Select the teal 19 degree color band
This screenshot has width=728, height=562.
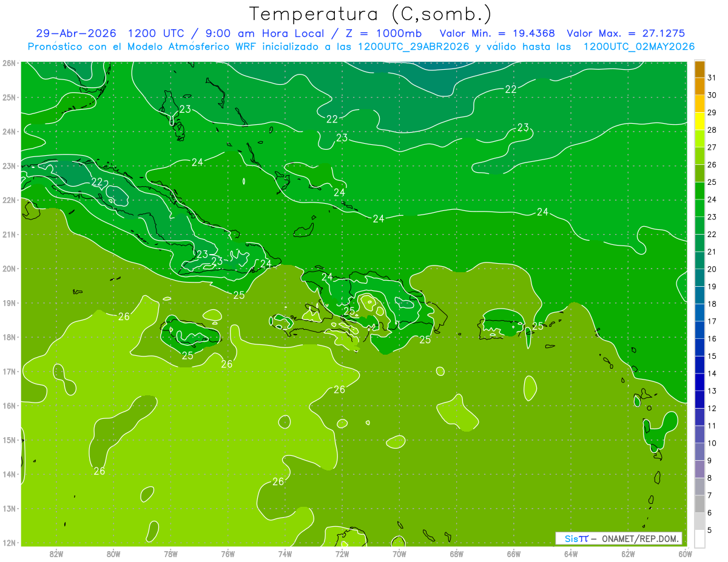point(699,278)
